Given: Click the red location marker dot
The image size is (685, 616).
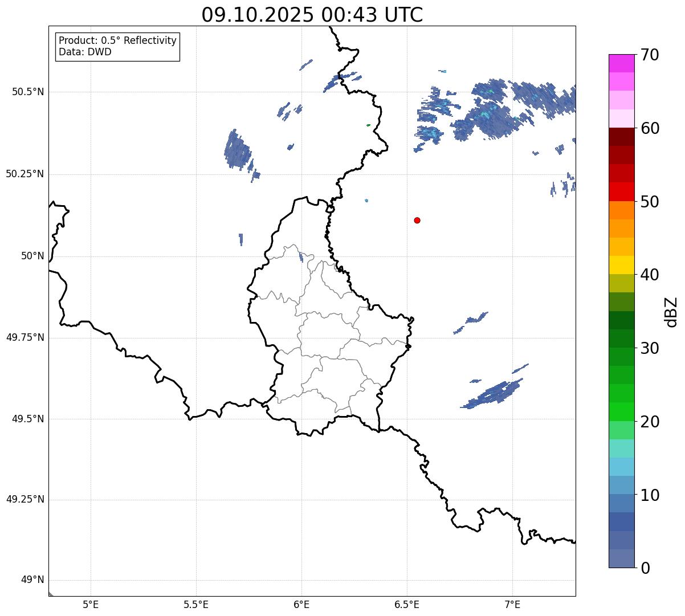Looking at the screenshot, I should pyautogui.click(x=417, y=220).
